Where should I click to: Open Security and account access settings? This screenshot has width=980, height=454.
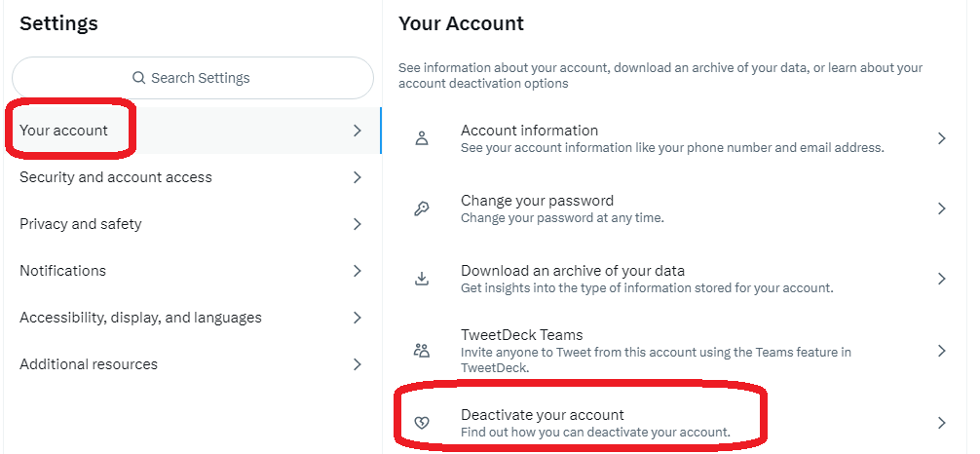[x=193, y=177]
